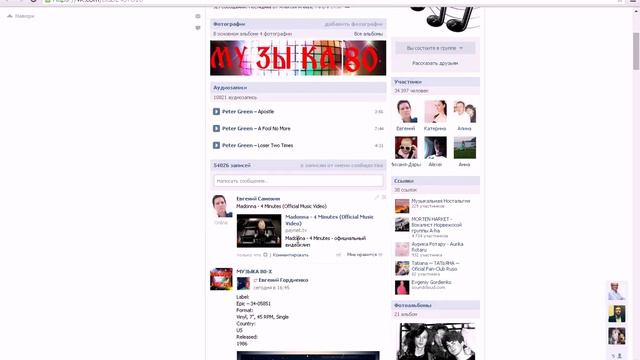Click the 30 ссылок count text
640x360 pixels.
(x=405, y=190)
